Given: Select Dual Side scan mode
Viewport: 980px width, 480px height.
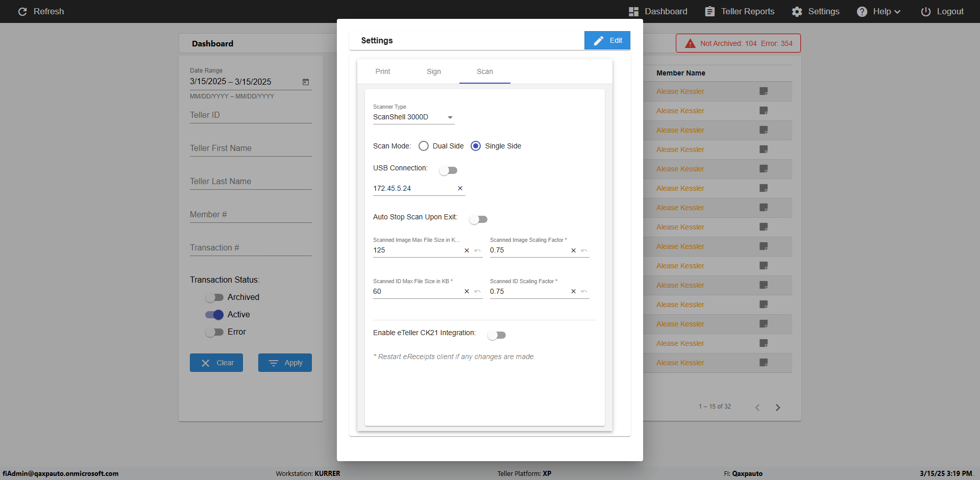Looking at the screenshot, I should [x=424, y=146].
